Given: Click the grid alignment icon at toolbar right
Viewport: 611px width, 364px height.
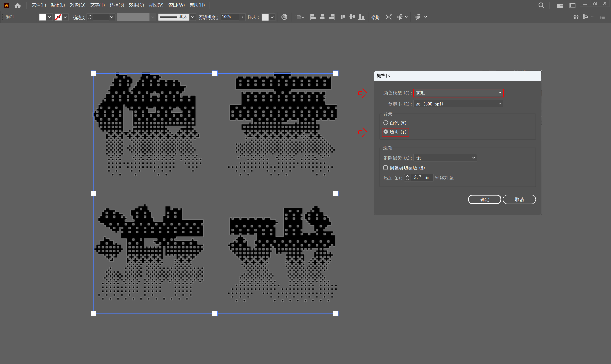Looking at the screenshot, I should [576, 17].
